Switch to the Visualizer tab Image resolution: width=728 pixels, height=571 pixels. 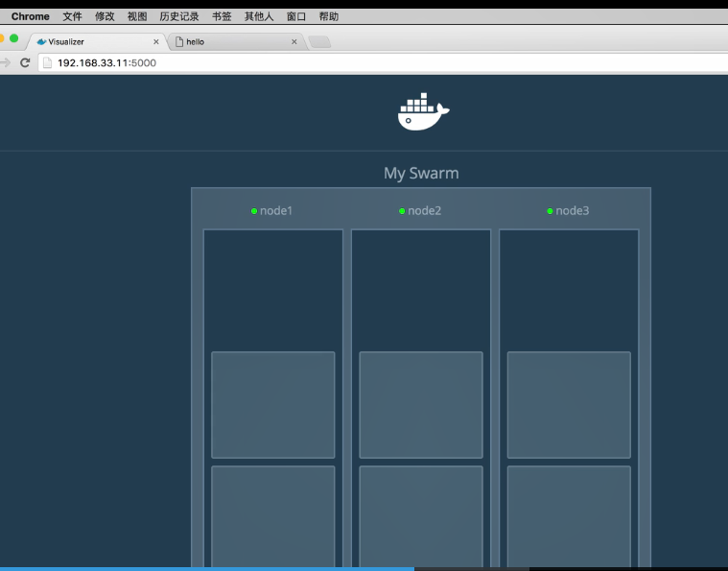click(x=97, y=42)
